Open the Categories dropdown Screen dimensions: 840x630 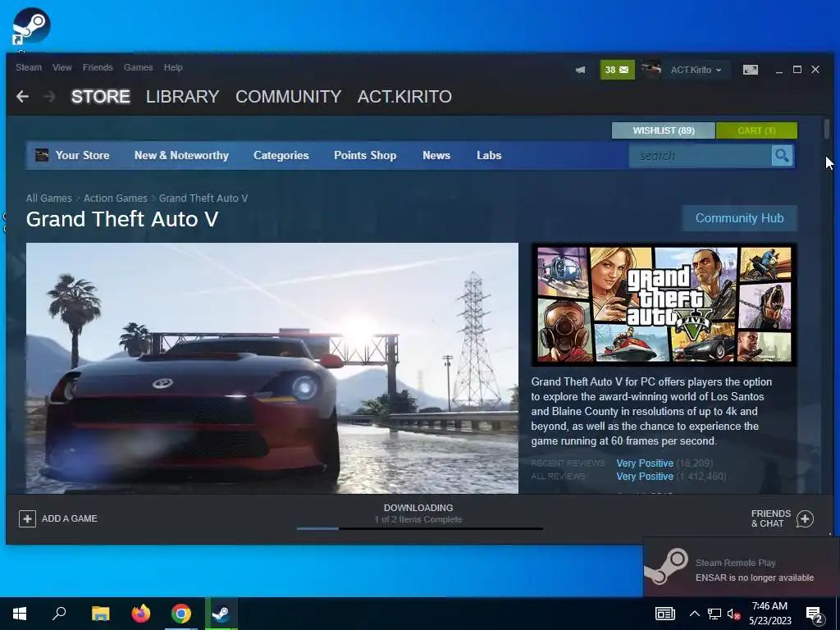tap(281, 155)
